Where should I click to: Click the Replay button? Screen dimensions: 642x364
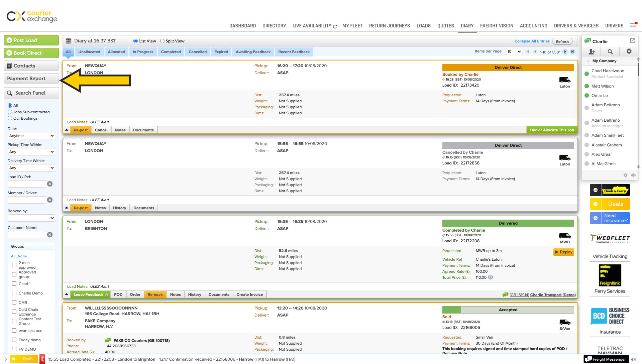click(x=564, y=252)
